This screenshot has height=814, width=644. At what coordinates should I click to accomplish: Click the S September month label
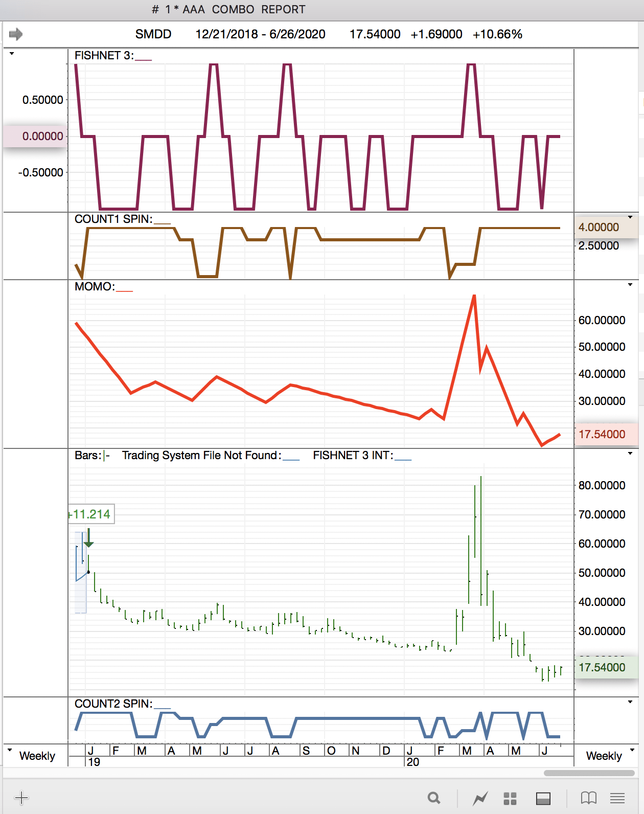click(x=306, y=751)
